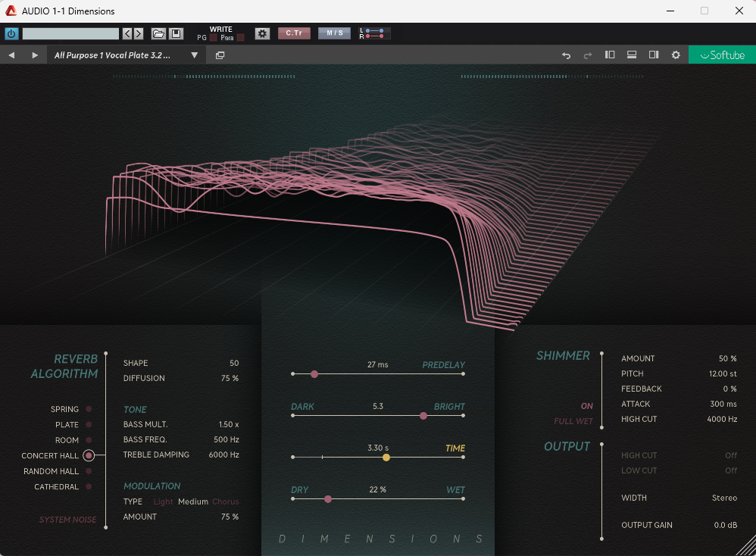The width and height of the screenshot is (756, 556).
Task: Click the Dry/Wet value 22 %
Action: coord(377,489)
